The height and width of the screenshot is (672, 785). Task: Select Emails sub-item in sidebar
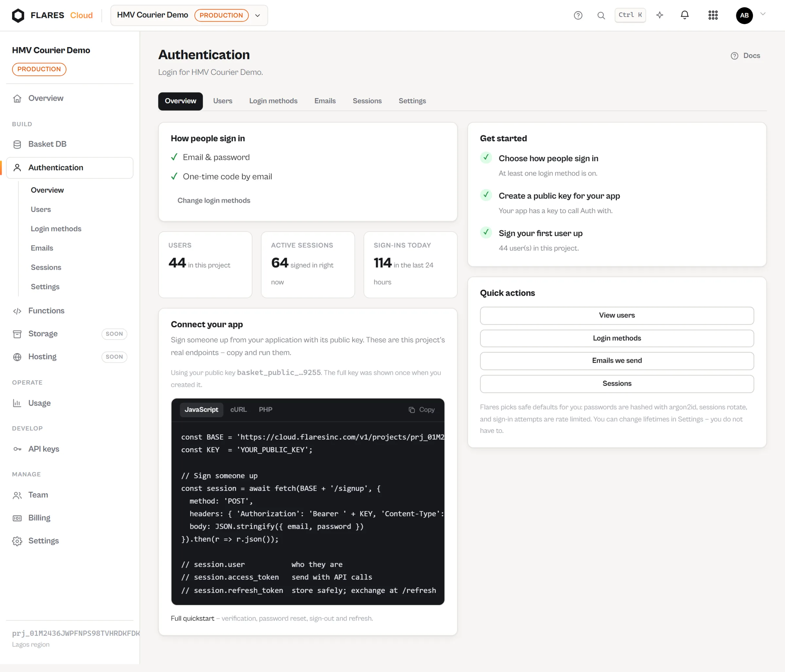(x=42, y=248)
